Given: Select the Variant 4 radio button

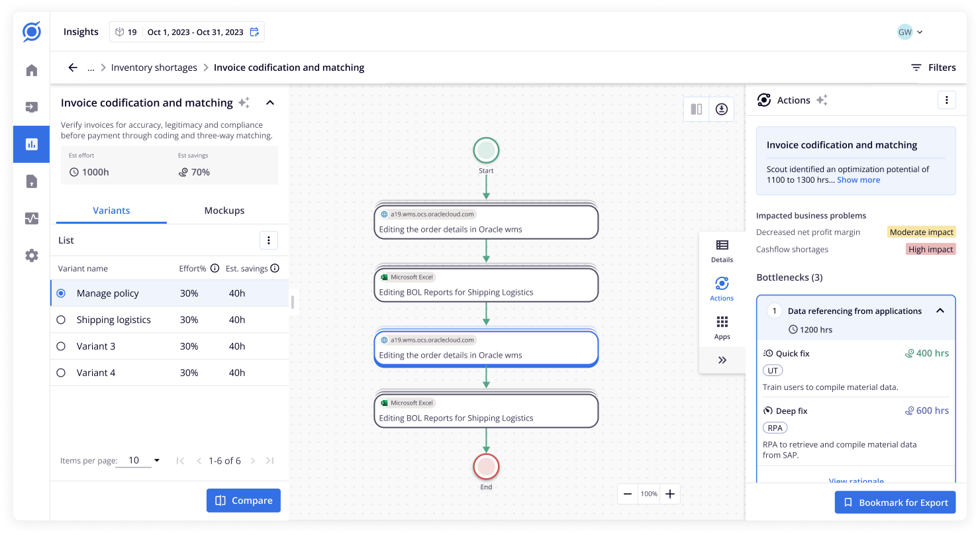Looking at the screenshot, I should 61,372.
